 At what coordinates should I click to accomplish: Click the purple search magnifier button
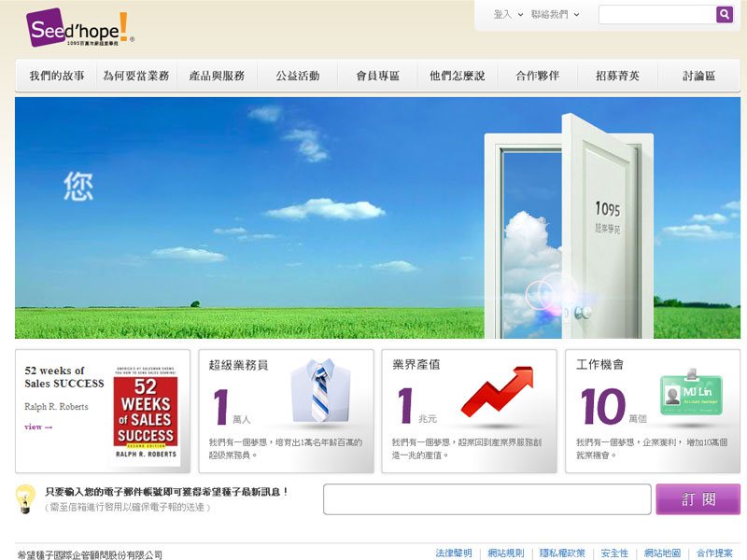(x=724, y=15)
